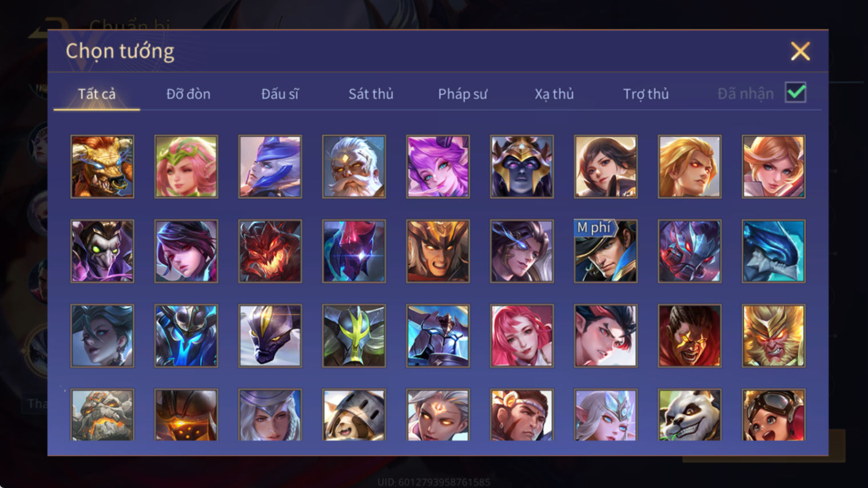The height and width of the screenshot is (488, 868).
Task: Close the Chọn tướng dialog
Action: coord(800,51)
